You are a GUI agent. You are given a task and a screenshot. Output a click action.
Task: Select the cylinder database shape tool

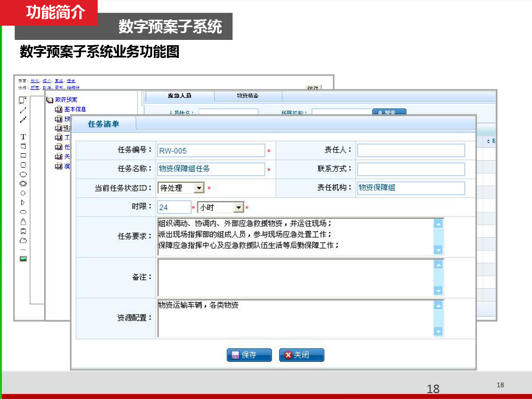point(23,231)
